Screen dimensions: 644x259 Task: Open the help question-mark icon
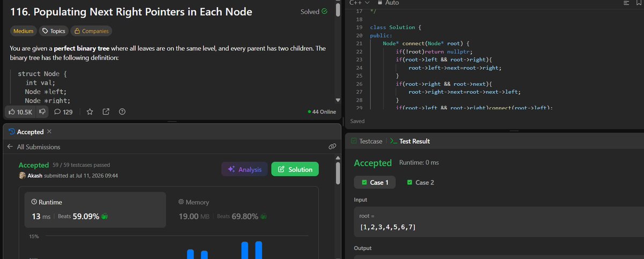(122, 112)
